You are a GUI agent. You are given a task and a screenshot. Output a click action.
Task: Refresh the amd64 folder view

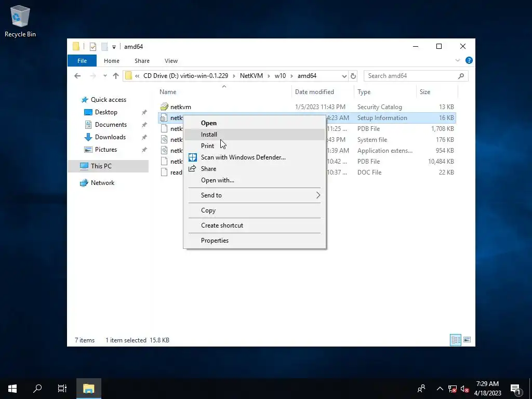(353, 76)
